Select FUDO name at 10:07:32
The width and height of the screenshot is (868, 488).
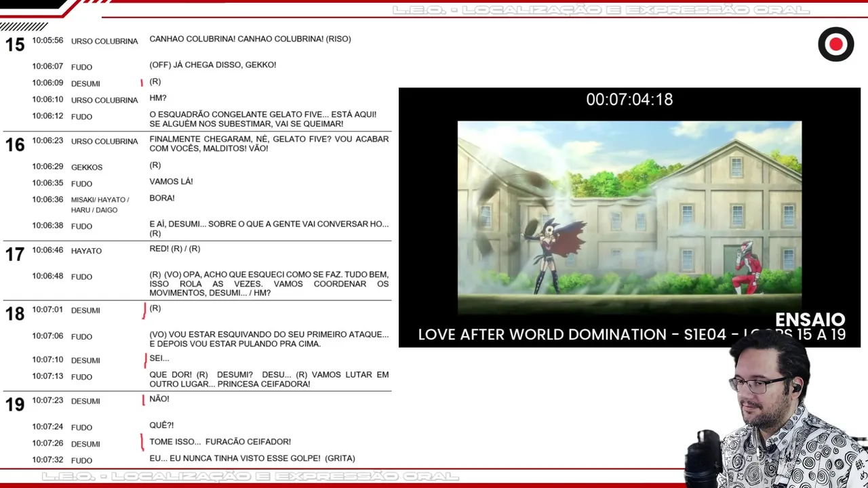pyautogui.click(x=81, y=461)
